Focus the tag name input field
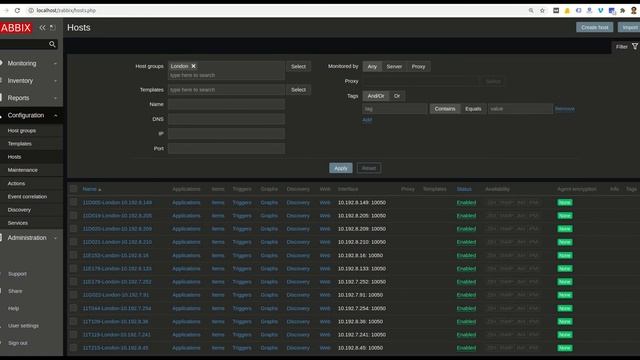Screen dimensions: 640x360 pyautogui.click(x=395, y=109)
